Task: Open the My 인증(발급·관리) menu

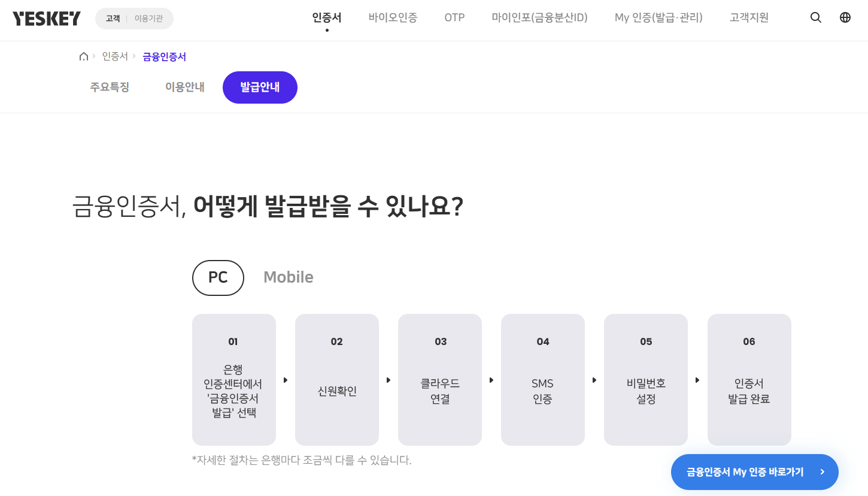Action: tap(658, 17)
